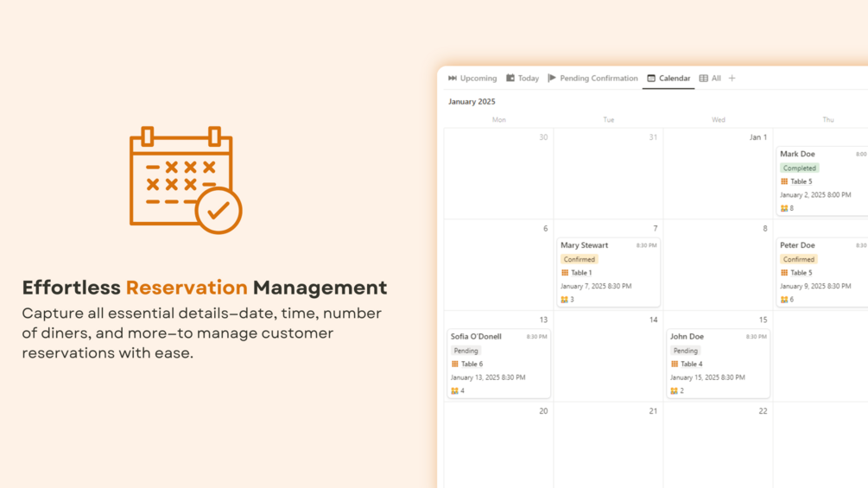Click the table grid icon on Mary Stewart's card
868x488 pixels.
(565, 273)
